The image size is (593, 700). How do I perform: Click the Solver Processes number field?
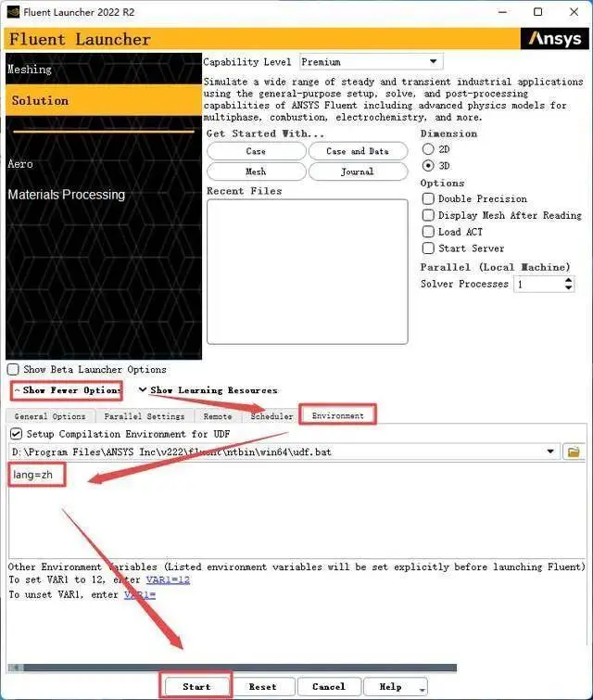tap(538, 284)
